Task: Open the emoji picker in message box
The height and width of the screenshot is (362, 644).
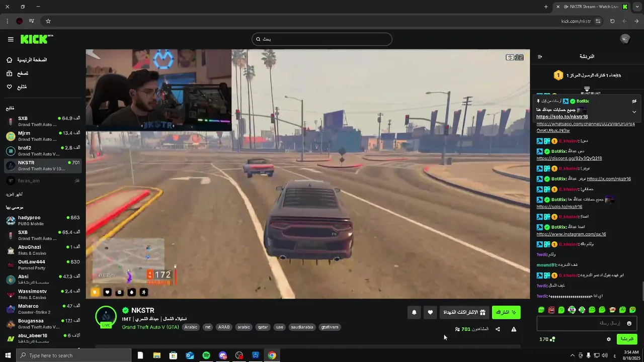Action: coord(629,323)
